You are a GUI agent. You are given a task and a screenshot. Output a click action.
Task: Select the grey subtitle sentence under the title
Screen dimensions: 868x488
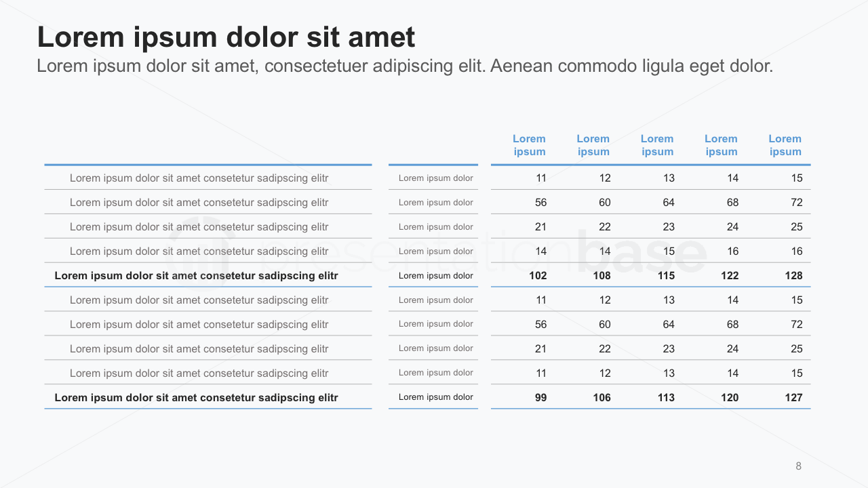[405, 66]
